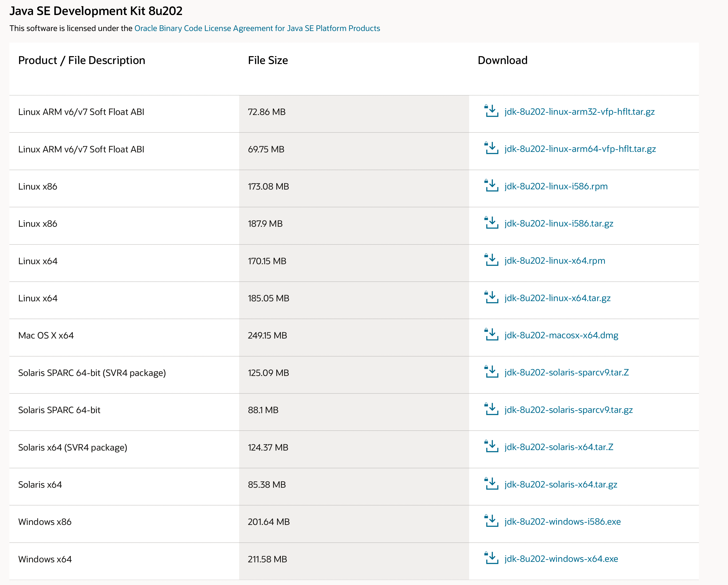Click the Solaris SPARC 64-bit 88.1 MB row label
This screenshot has height=585, width=728.
[x=59, y=410]
